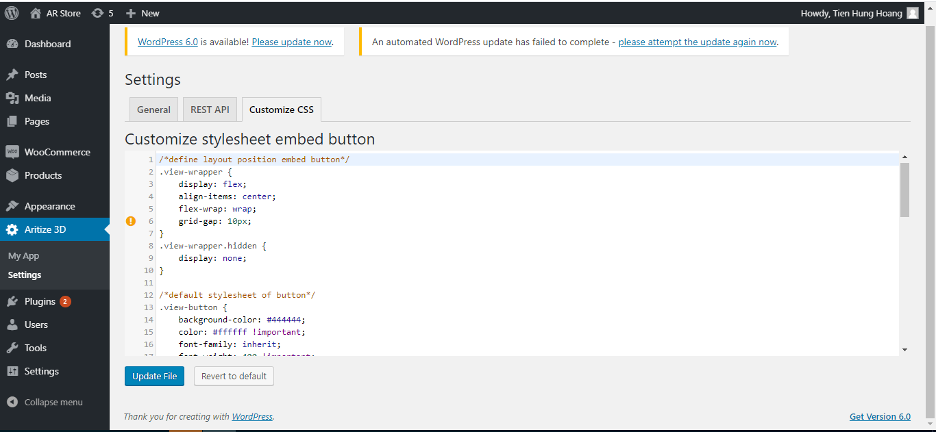This screenshot has height=432, width=936.
Task: Click the Posts pin icon
Action: coord(12,75)
